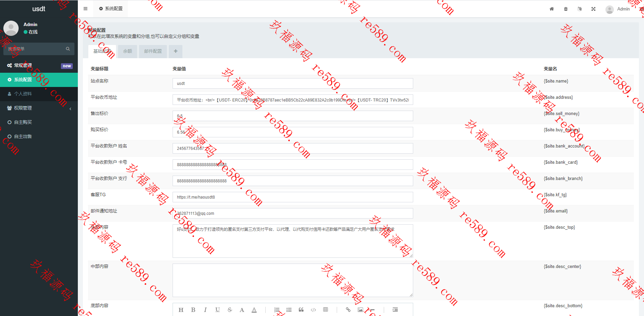Insert a hyperlink in editor
This screenshot has height=316, width=644.
(x=348, y=310)
